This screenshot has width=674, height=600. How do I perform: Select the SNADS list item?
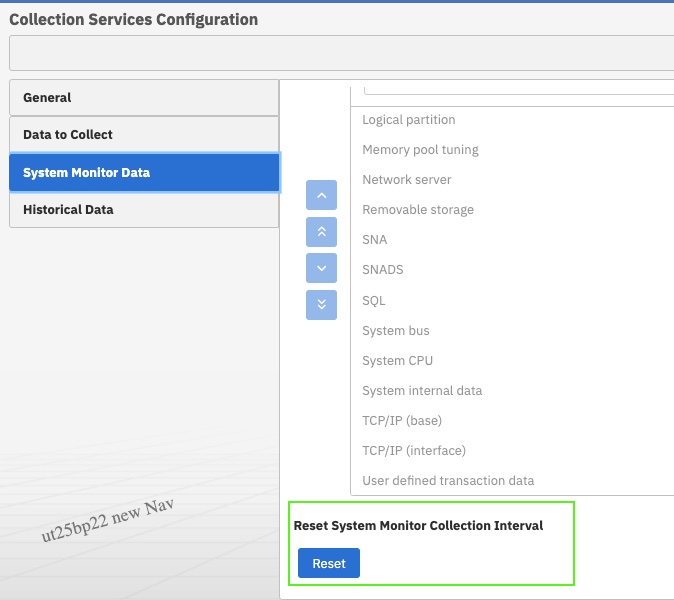pyautogui.click(x=383, y=270)
